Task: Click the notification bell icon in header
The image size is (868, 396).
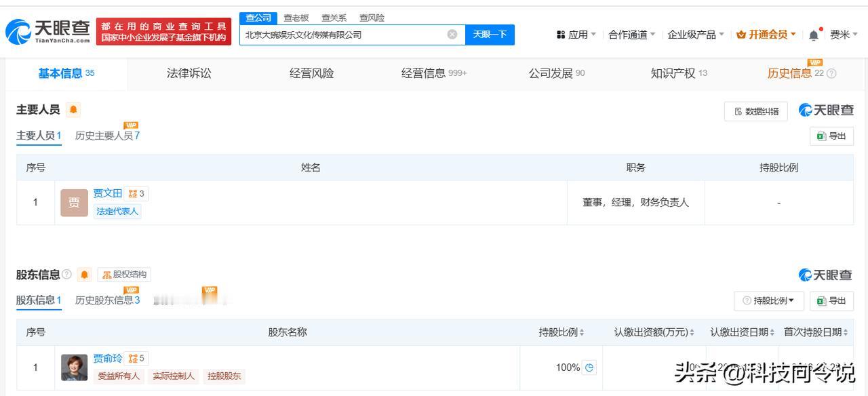Action: pos(814,35)
